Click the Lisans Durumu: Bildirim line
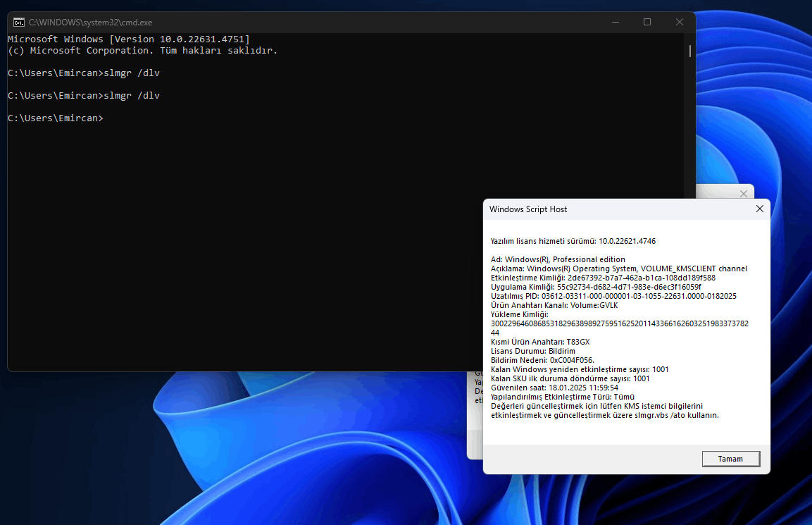This screenshot has height=525, width=812. [x=533, y=351]
